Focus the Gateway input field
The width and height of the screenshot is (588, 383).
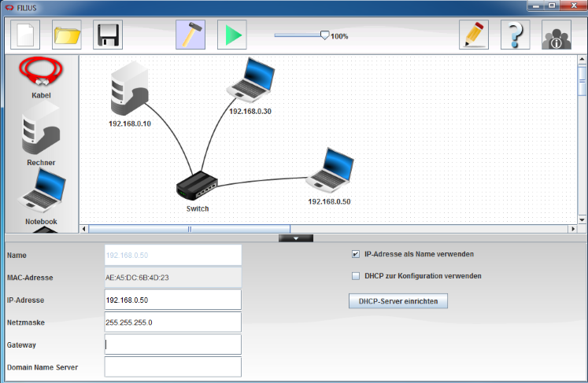point(173,344)
